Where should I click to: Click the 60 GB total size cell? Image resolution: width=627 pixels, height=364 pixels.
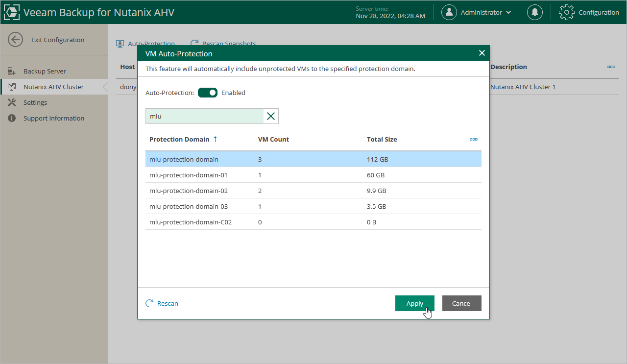pos(376,175)
